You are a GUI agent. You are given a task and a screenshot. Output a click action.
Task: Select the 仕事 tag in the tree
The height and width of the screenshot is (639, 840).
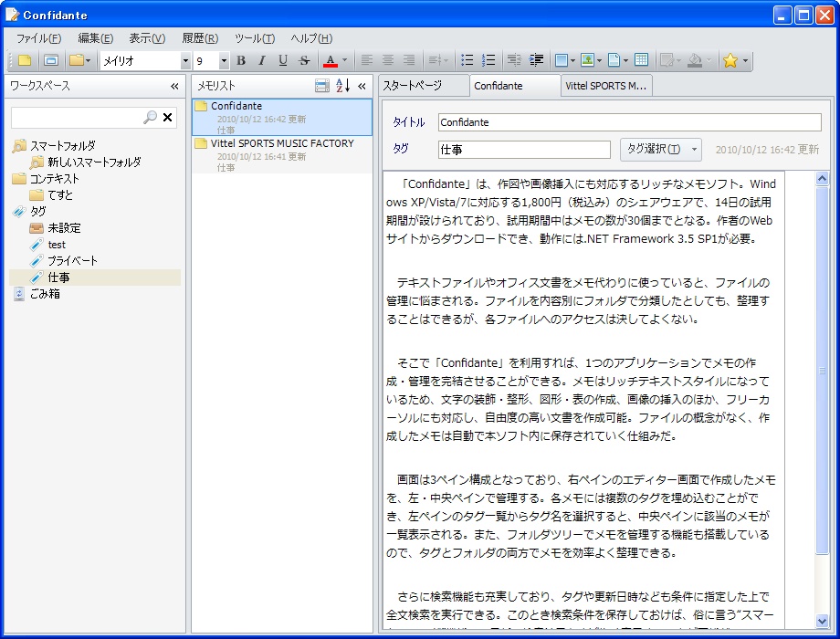click(x=58, y=276)
